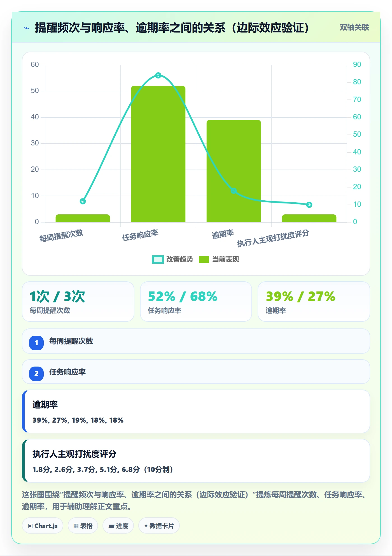This screenshot has height=556, width=392.
Task: Open the 任务响应率 list row
Action: pos(196,372)
